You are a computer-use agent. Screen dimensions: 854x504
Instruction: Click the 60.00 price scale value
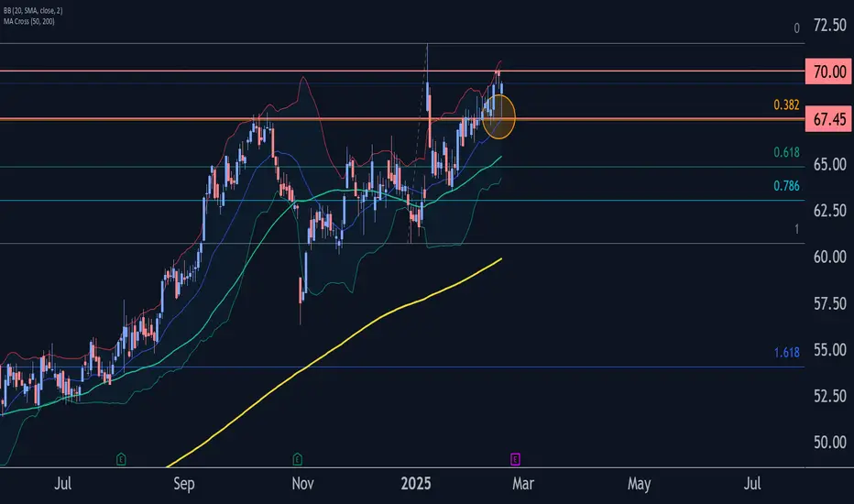tap(829, 257)
